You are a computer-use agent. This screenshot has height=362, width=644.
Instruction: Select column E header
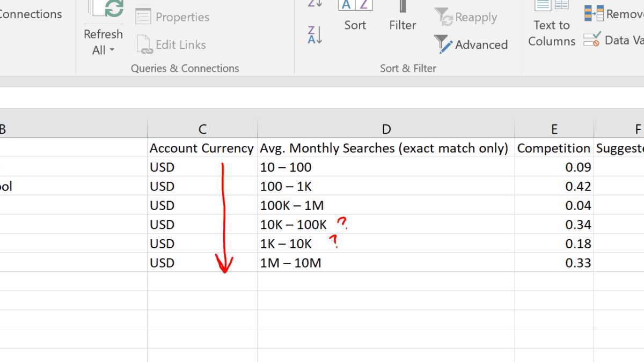(554, 129)
